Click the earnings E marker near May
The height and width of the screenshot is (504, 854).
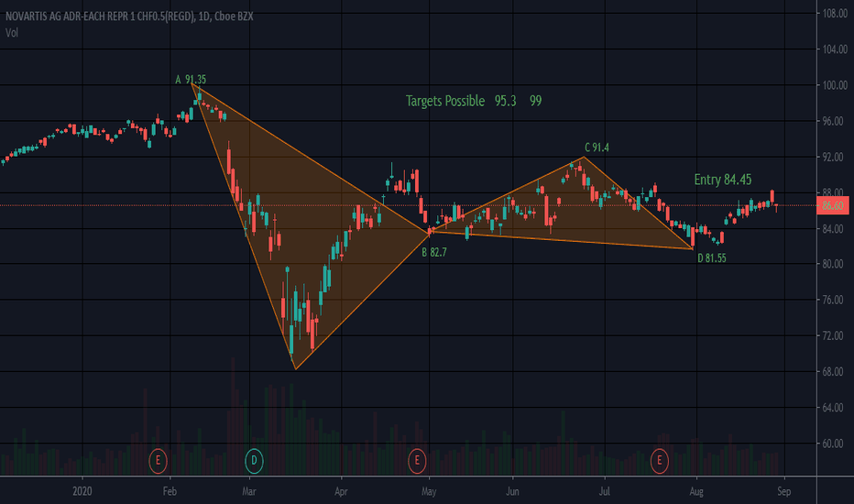tap(417, 461)
